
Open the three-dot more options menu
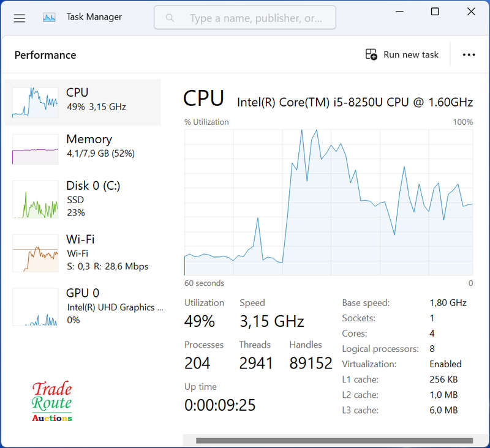click(469, 54)
